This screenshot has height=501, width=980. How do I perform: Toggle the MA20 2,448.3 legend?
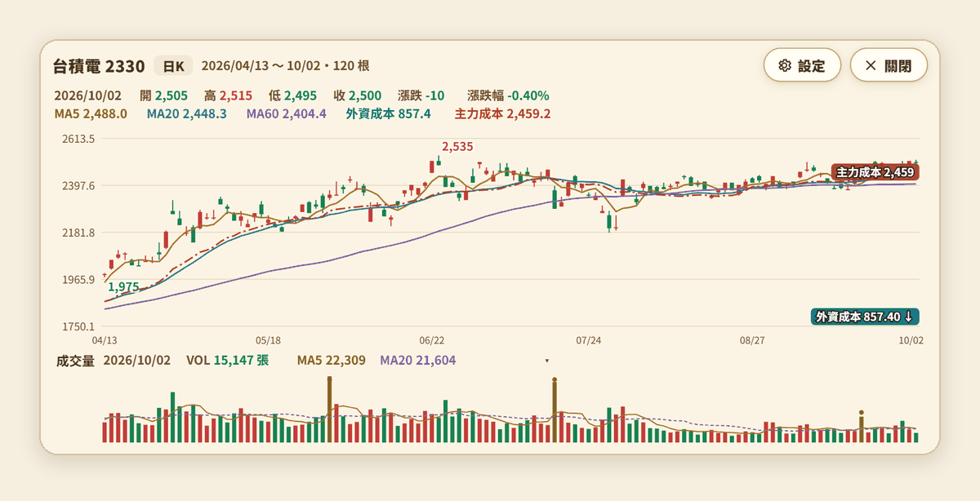pos(186,114)
